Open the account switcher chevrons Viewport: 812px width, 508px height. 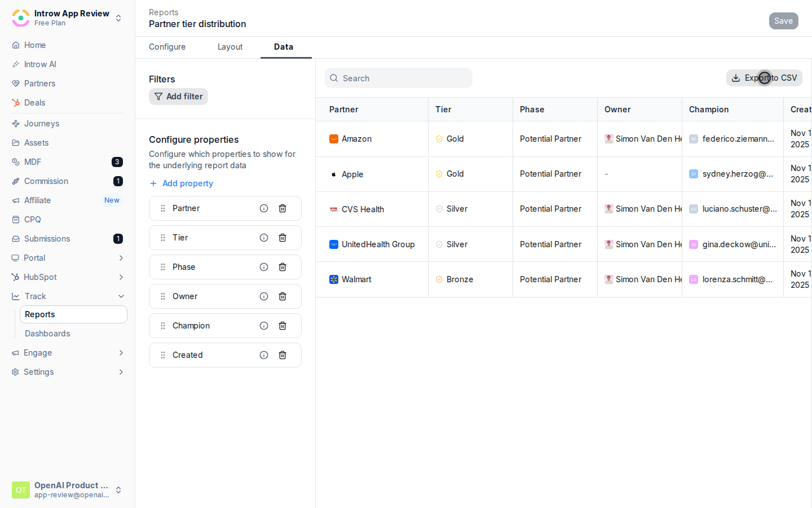tap(118, 490)
